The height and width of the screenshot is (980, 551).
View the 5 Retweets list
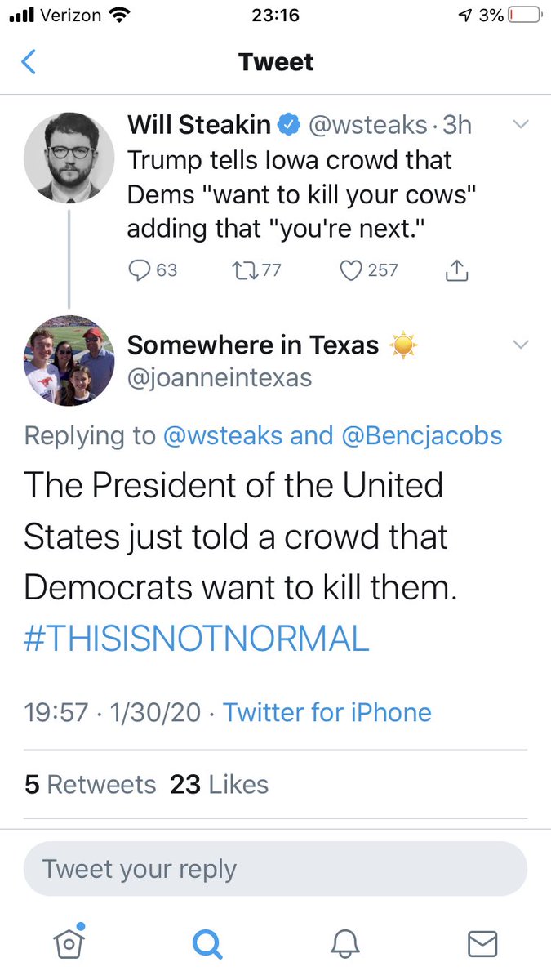pos(90,785)
